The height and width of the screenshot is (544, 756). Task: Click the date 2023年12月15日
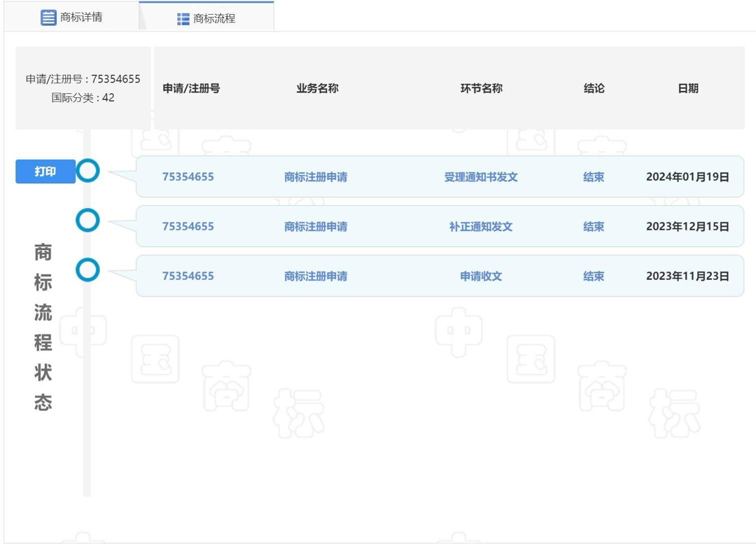tap(687, 227)
